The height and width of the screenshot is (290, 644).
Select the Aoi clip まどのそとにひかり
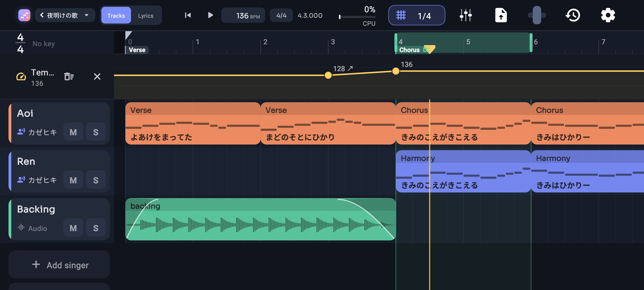coord(328,124)
